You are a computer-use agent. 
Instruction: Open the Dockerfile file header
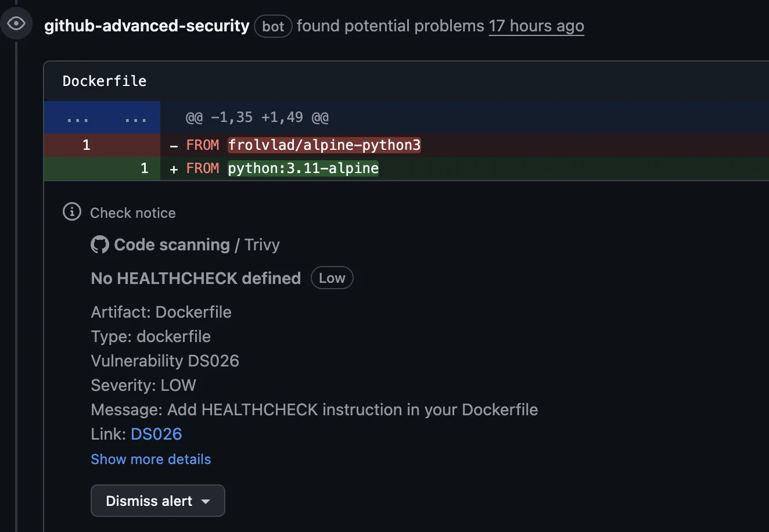pyautogui.click(x=105, y=81)
